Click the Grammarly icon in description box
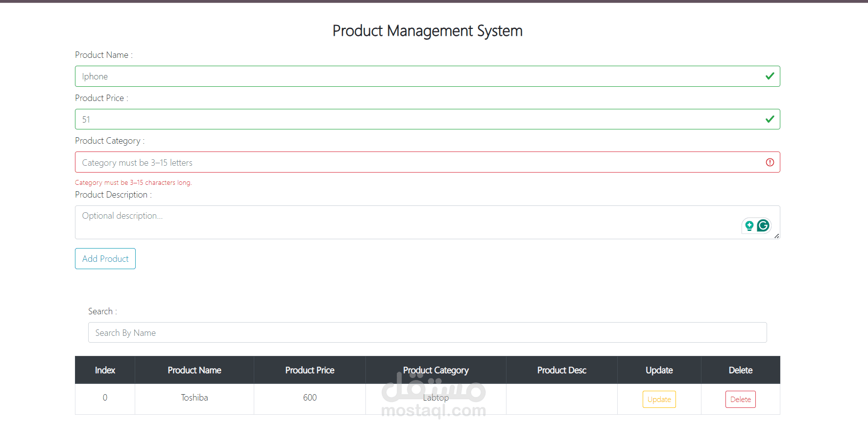The height and width of the screenshot is (428, 868). pyautogui.click(x=763, y=226)
